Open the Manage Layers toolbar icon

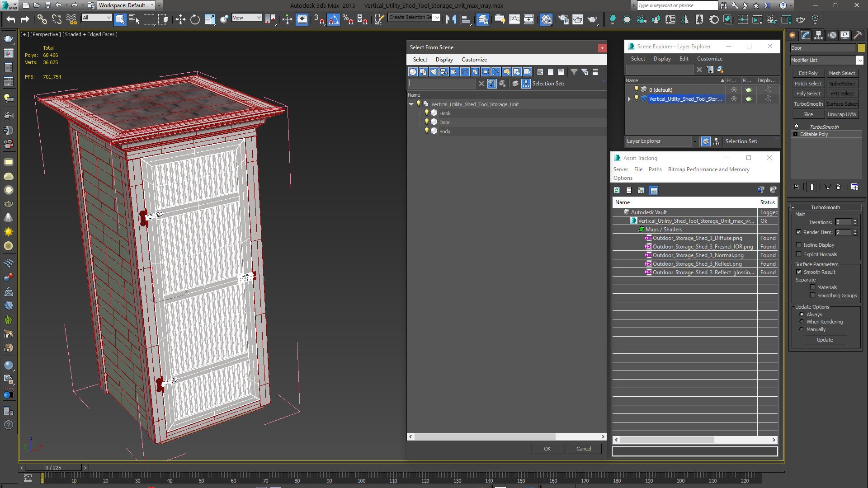click(483, 19)
